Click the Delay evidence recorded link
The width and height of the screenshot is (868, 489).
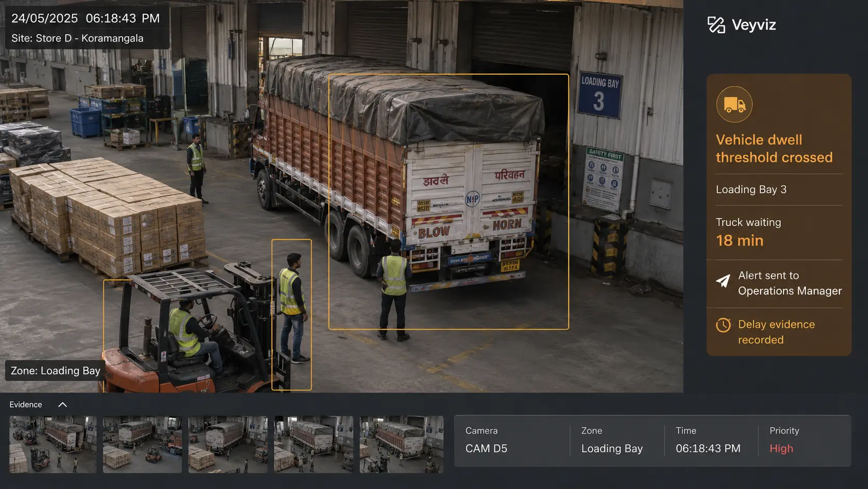pyautogui.click(x=776, y=332)
